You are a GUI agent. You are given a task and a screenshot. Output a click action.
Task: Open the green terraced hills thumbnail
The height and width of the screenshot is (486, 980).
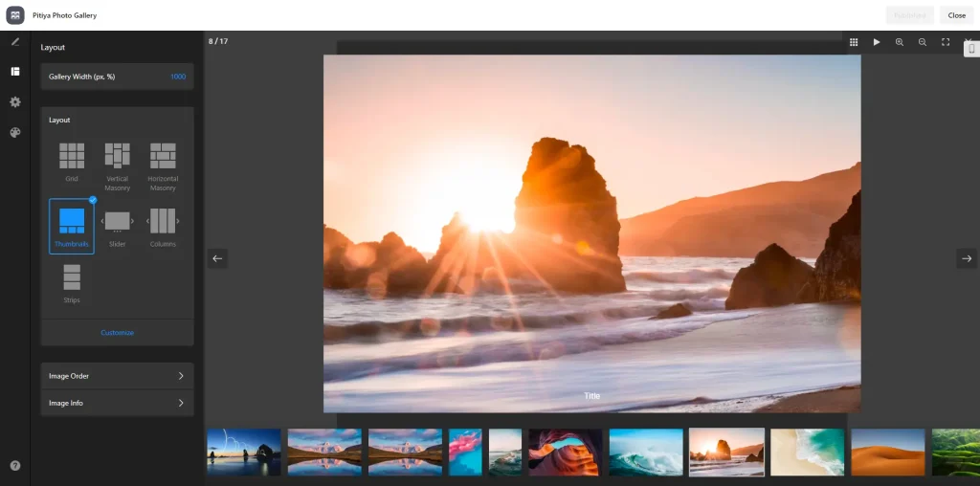click(956, 453)
